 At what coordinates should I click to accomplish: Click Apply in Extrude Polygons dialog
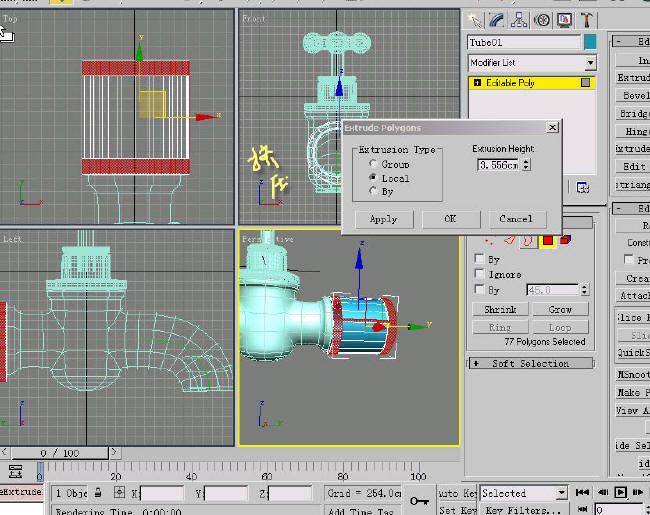(384, 219)
